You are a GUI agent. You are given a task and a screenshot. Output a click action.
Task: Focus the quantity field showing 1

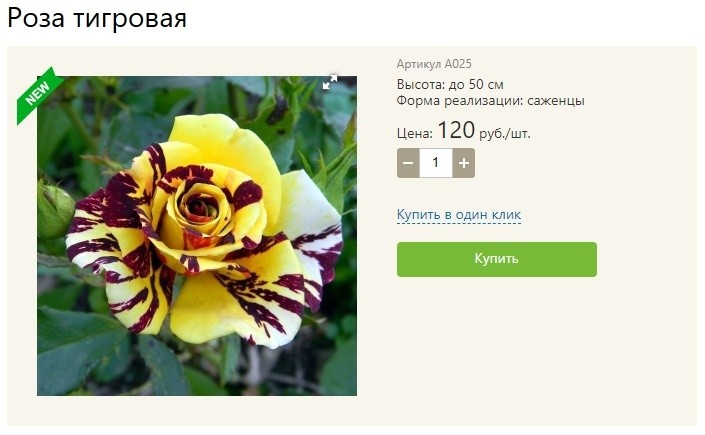tap(436, 163)
